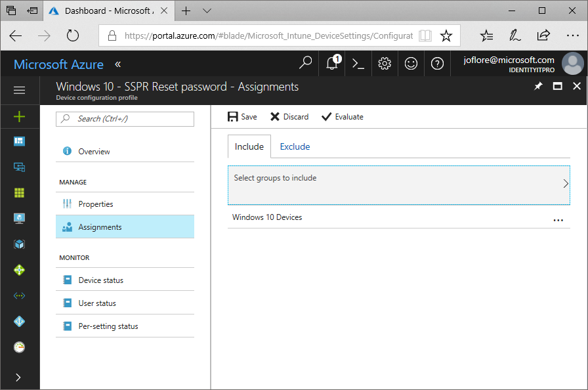Collapse the portal menu with double chevron
The width and height of the screenshot is (588, 390).
(x=117, y=64)
